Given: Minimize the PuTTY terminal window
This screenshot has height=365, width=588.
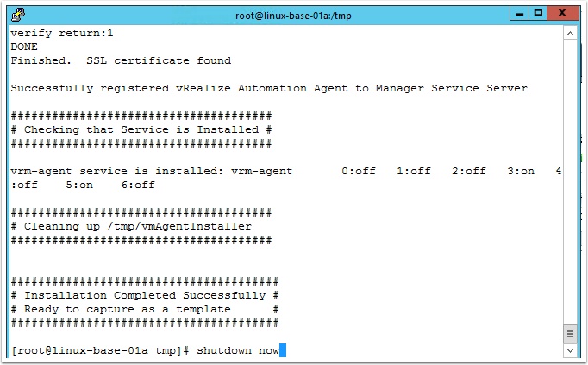Looking at the screenshot, I should pyautogui.click(x=517, y=14).
